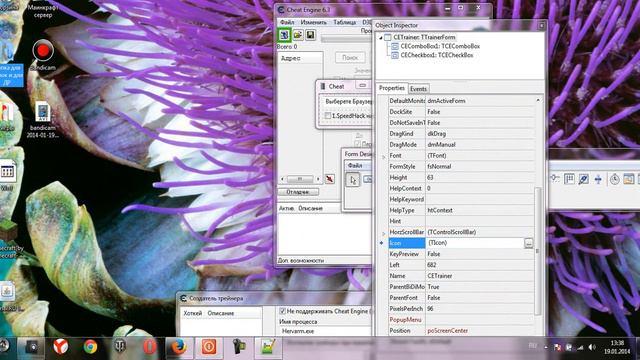Select the PopupMenu property row
Viewport: 640px width, 360px height.
pos(461,320)
